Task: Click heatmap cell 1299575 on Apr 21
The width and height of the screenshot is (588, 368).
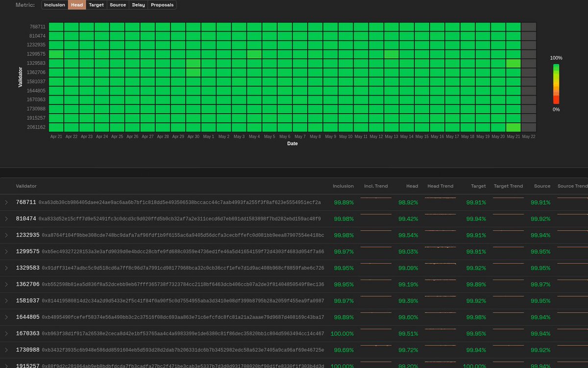Action: click(56, 54)
